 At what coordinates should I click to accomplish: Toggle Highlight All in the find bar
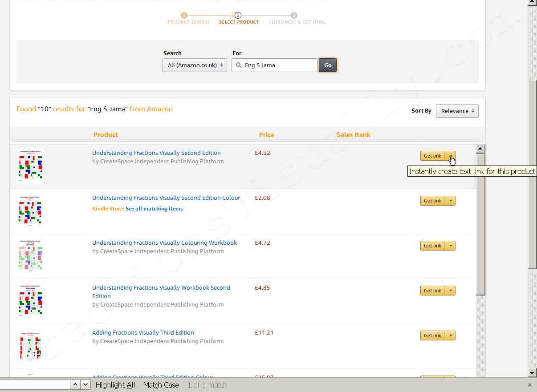pos(115,385)
